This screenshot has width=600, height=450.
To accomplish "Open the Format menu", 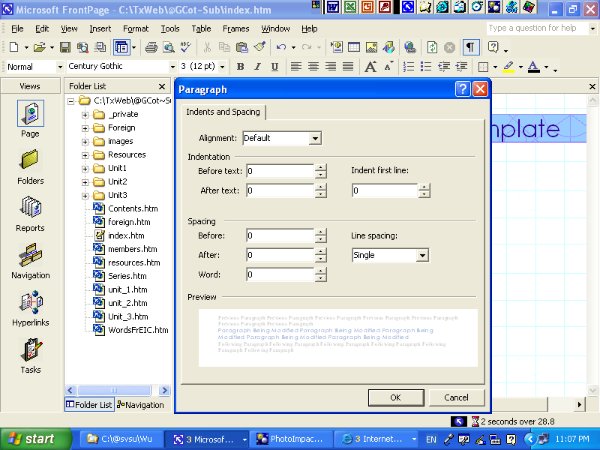I will 135,29.
